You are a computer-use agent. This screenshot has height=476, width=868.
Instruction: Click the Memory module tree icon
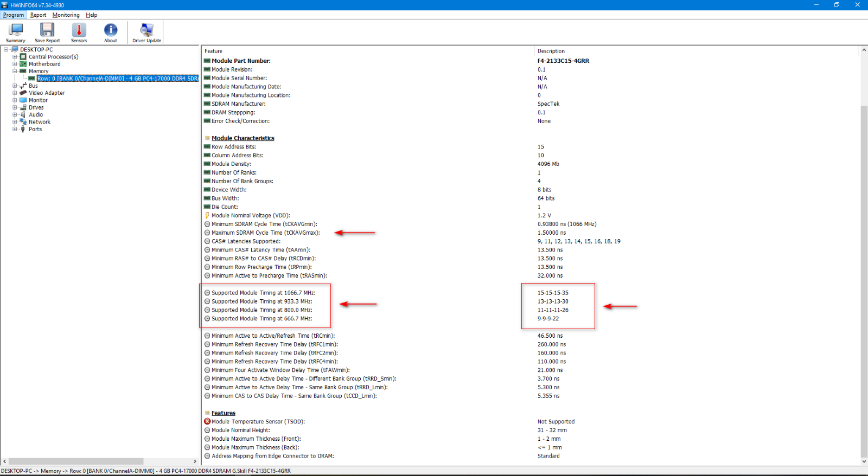click(x=23, y=71)
